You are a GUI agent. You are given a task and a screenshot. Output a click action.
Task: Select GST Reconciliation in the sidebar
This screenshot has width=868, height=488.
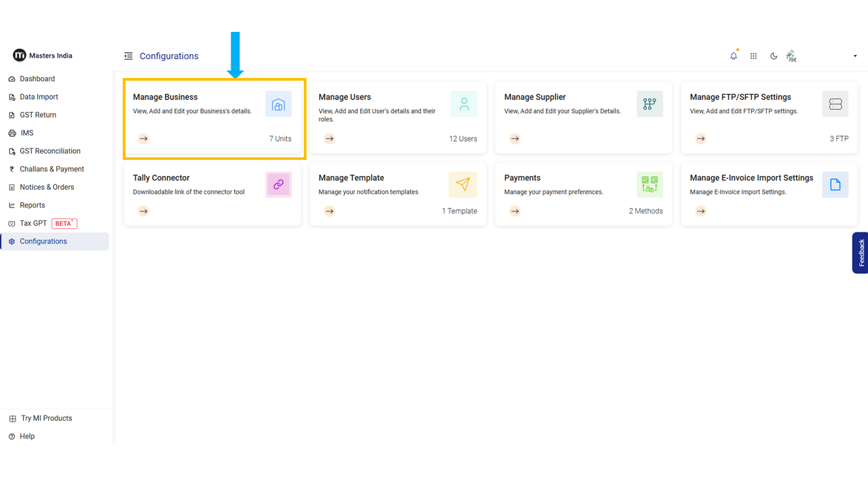pos(50,151)
